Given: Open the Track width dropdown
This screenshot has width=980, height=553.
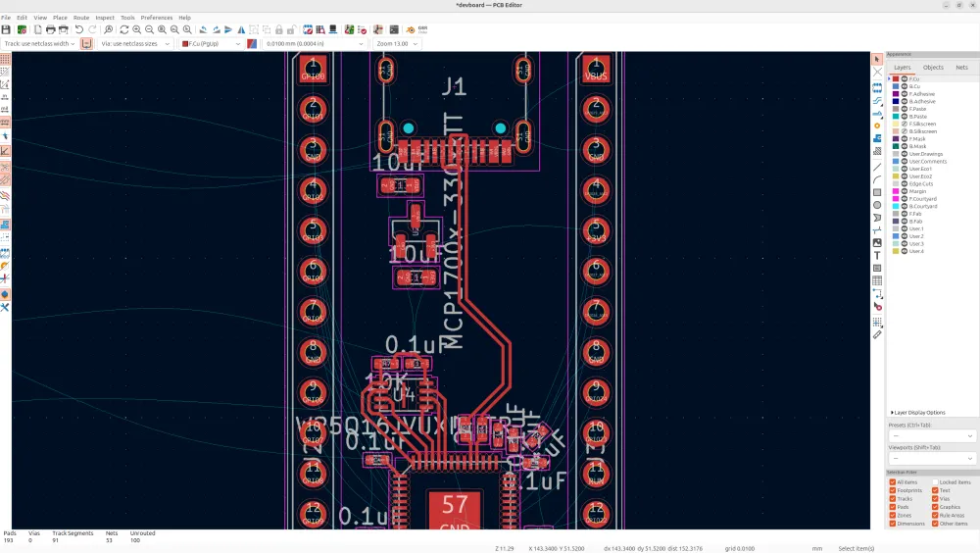Looking at the screenshot, I should (x=39, y=44).
